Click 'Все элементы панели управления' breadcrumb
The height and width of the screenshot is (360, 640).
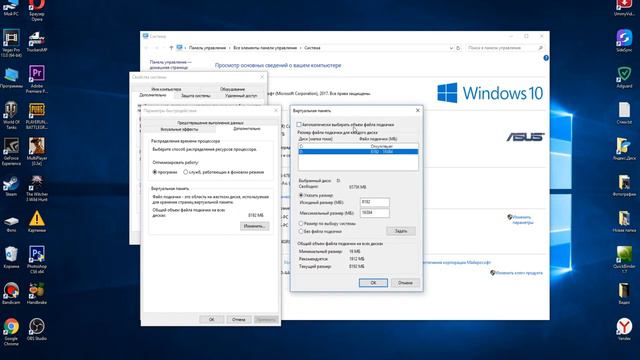coord(265,48)
